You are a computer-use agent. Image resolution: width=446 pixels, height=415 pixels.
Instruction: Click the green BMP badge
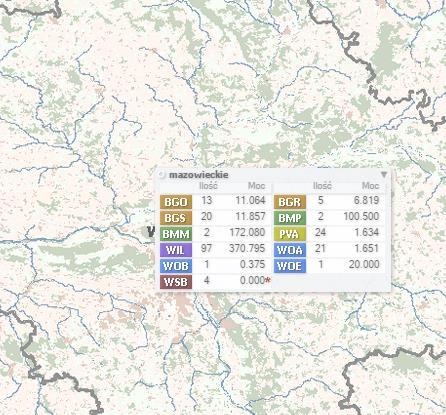pyautogui.click(x=290, y=218)
